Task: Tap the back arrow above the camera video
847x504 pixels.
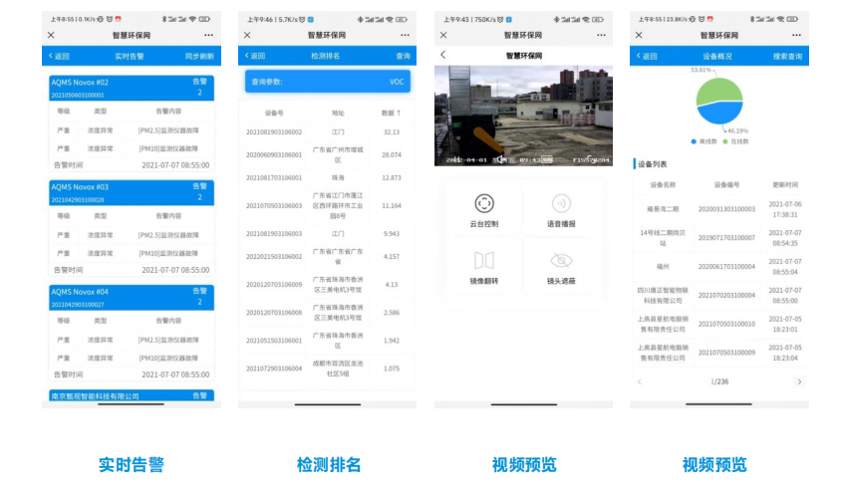Action: (443, 55)
